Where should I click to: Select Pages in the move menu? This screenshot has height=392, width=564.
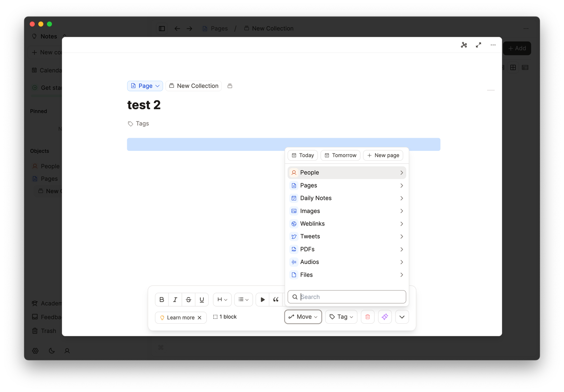click(347, 185)
